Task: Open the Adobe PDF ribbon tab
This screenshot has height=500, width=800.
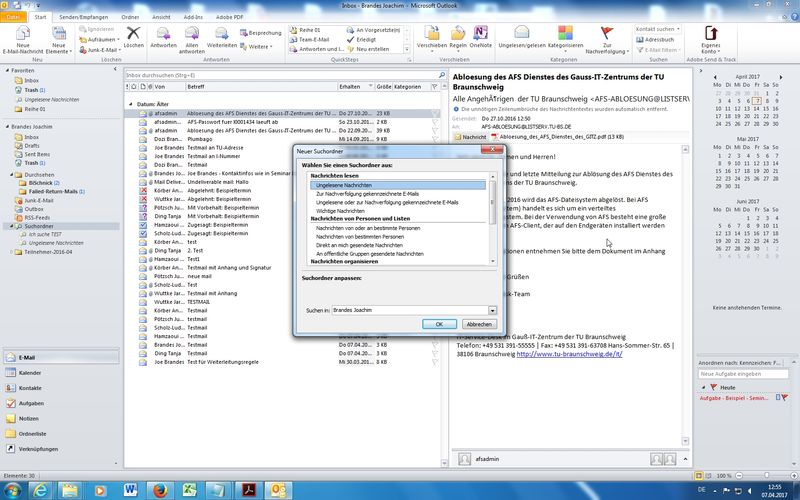Action: point(229,17)
